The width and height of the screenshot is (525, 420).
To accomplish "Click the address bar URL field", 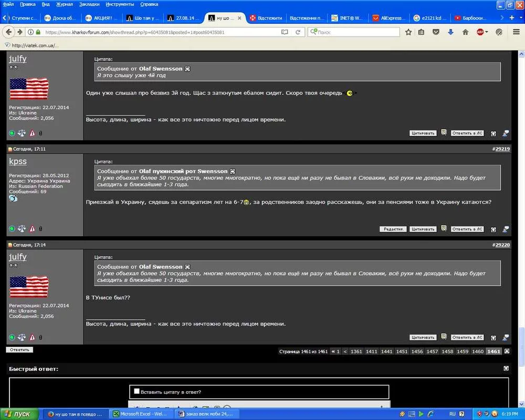I will 161,32.
